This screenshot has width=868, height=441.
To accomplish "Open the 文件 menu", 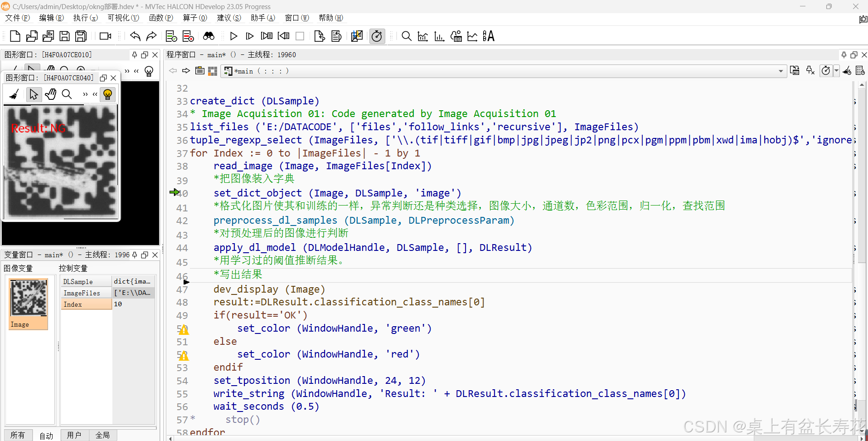I will tap(17, 18).
